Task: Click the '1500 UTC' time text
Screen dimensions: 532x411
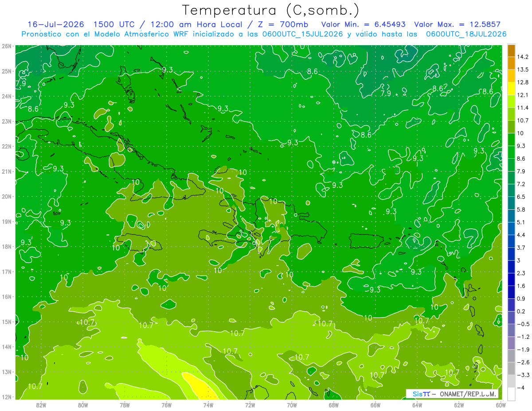Action: click(115, 24)
